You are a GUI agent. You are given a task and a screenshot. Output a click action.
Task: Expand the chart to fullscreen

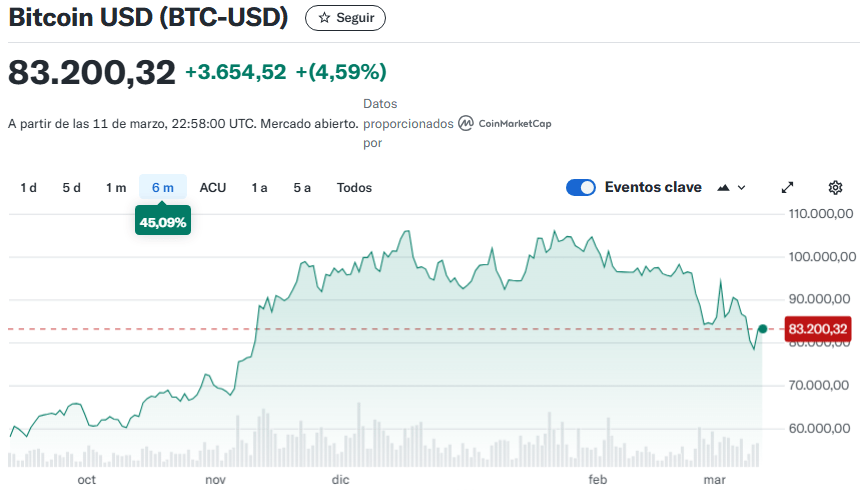click(787, 187)
